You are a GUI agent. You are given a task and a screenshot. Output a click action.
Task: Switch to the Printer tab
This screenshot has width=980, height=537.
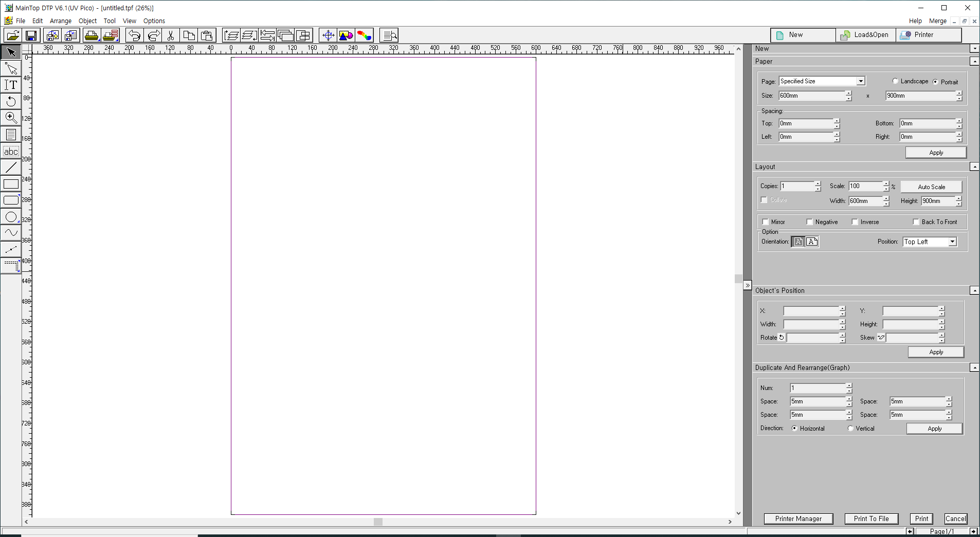928,35
